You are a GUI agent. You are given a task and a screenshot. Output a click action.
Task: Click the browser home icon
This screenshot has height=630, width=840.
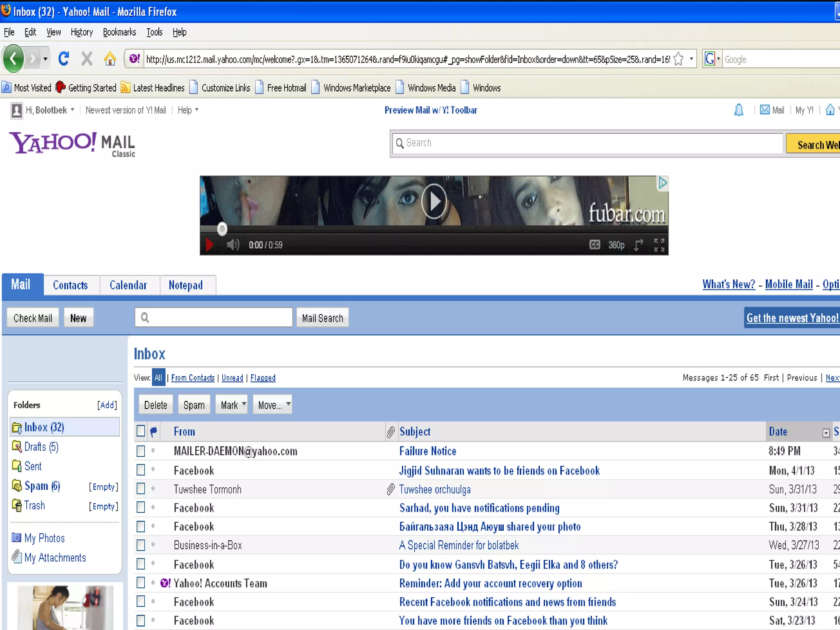click(110, 59)
